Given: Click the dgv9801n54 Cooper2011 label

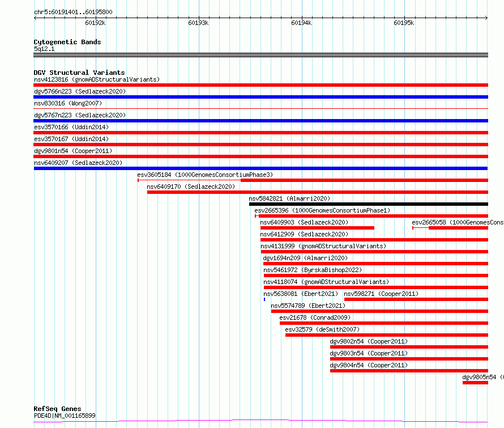Looking at the screenshot, I should [73, 151].
